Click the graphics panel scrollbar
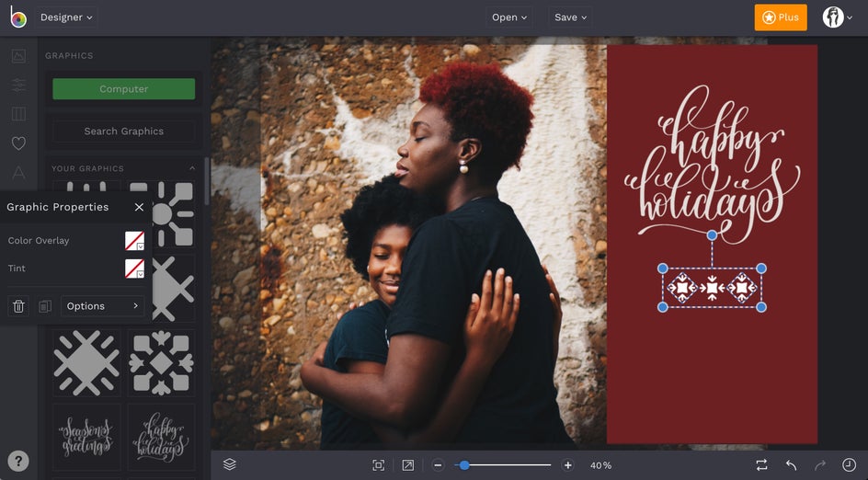The height and width of the screenshot is (480, 868). [x=207, y=181]
